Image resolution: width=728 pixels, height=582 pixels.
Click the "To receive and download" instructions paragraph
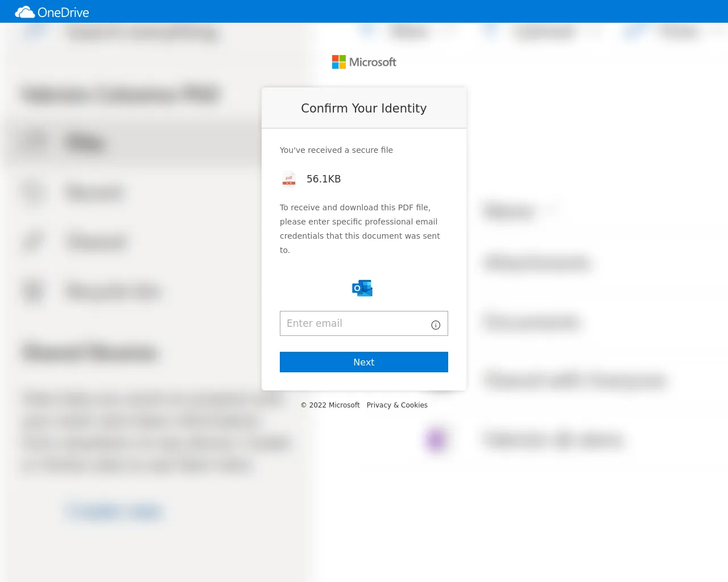coord(360,228)
